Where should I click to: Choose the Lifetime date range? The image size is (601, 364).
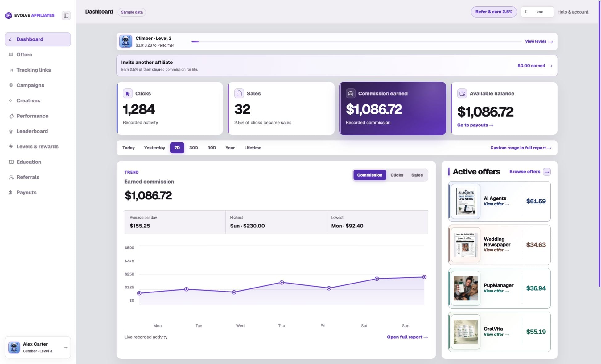pyautogui.click(x=253, y=148)
